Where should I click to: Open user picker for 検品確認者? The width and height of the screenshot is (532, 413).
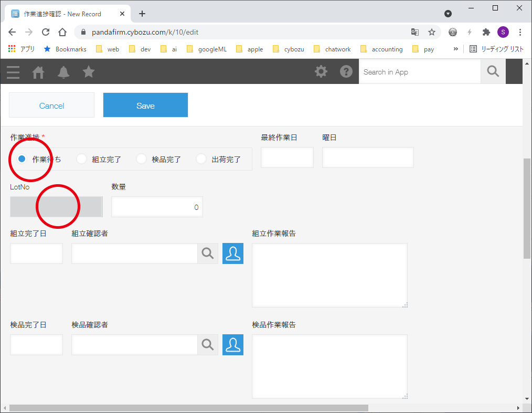point(233,345)
